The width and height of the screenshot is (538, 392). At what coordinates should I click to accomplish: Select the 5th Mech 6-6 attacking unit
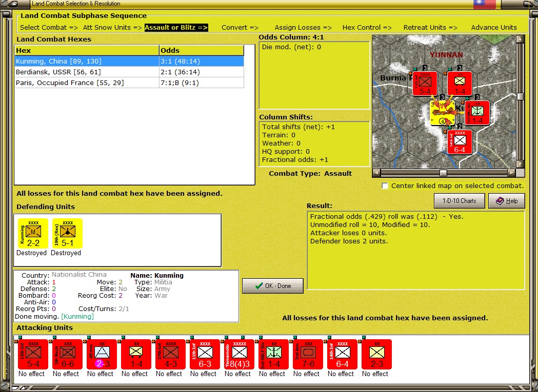click(67, 354)
